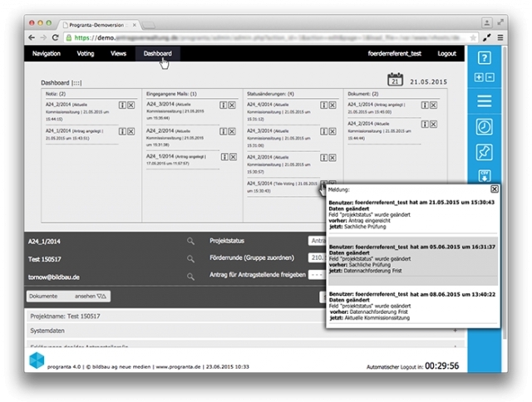532x402 pixels.
Task: Search by project ID A24_1/2014 magnifier
Action: point(190,241)
